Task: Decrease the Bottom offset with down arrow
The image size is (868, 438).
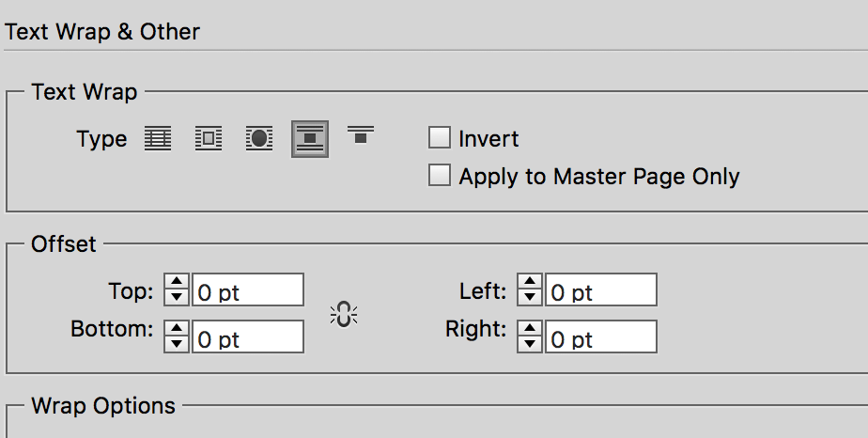Action: 177,343
